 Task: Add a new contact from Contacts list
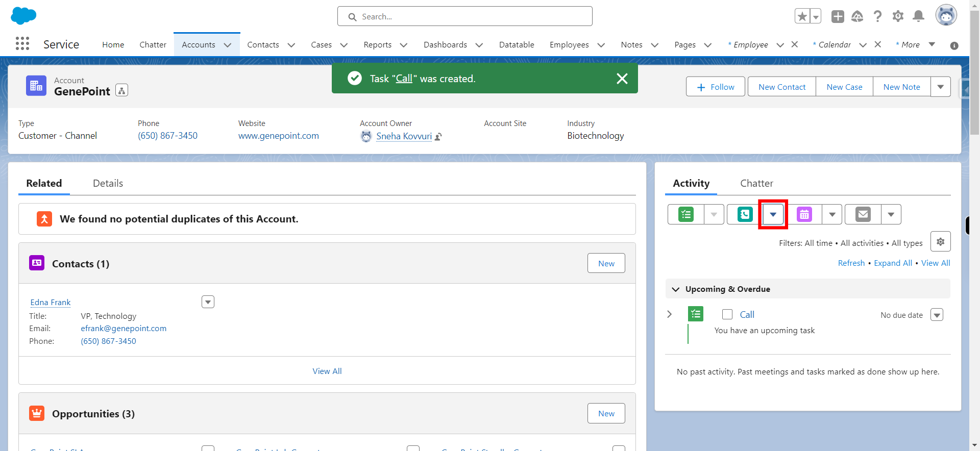(606, 263)
